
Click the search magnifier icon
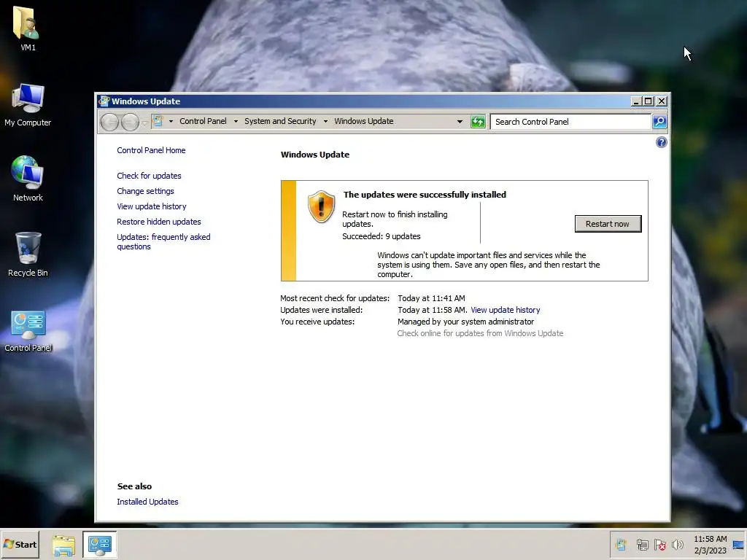point(659,122)
